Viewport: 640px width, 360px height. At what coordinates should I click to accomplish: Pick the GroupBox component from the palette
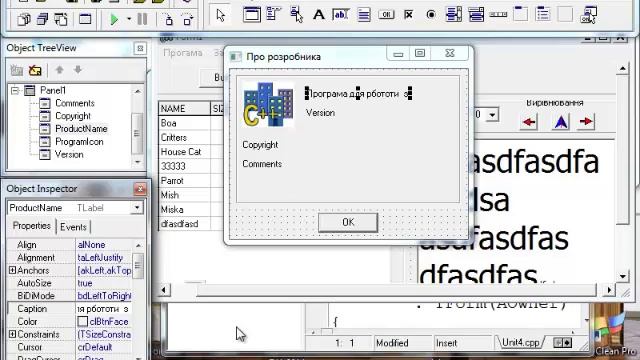[x=520, y=15]
